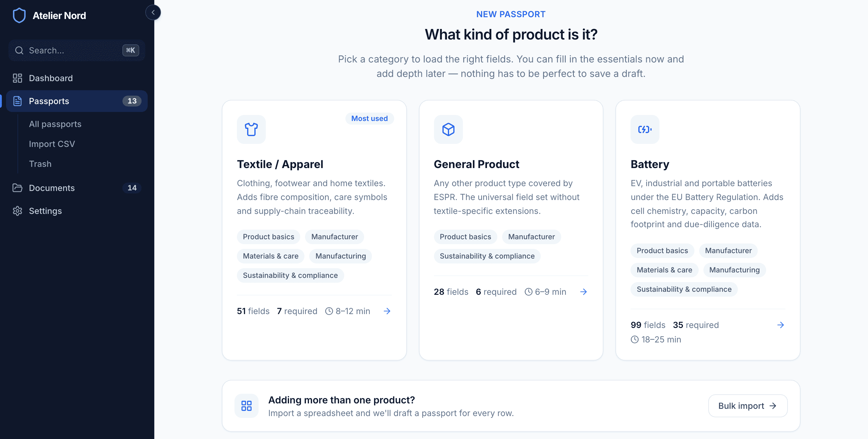Viewport: 868px width, 439px height.
Task: Click Product basics tag in Textile card
Action: [268, 237]
